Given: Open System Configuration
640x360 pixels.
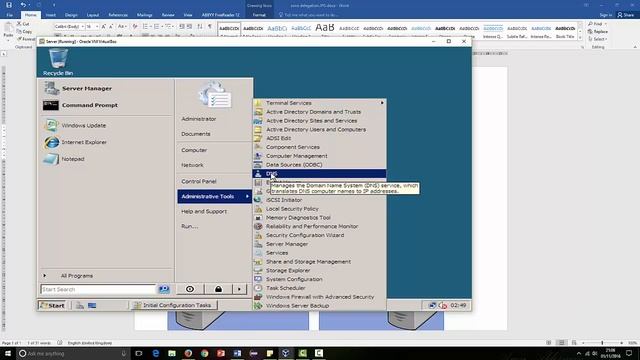Looking at the screenshot, I should [319, 279].
